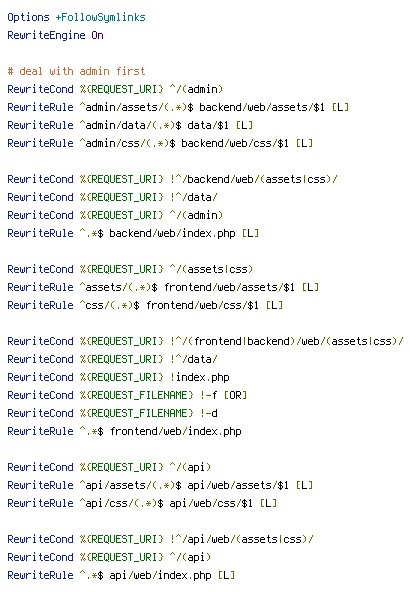This screenshot has height=592, width=412.
Task: Click the '!-d' condition
Action: tap(209, 413)
